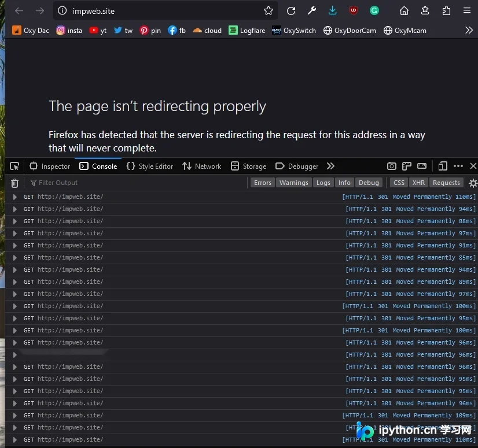The image size is (478, 448).
Task: Toggle the Logs filter
Action: click(x=323, y=183)
